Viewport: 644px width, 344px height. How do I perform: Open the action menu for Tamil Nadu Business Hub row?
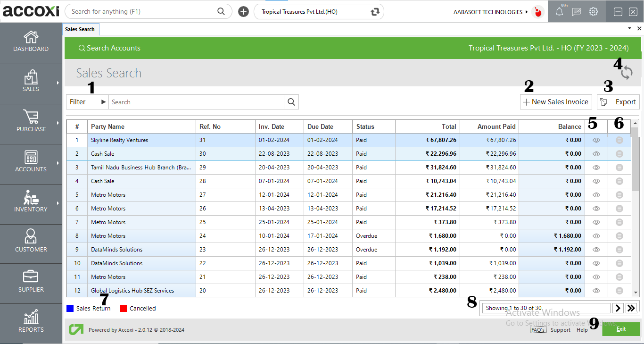[619, 168]
